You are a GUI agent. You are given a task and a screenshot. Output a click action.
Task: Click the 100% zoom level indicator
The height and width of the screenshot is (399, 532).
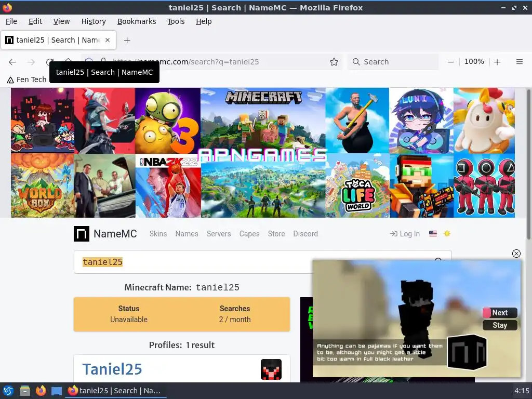click(x=474, y=62)
